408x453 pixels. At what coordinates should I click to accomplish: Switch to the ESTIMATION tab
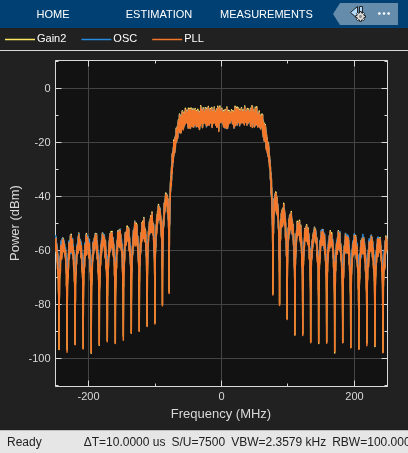(x=159, y=14)
